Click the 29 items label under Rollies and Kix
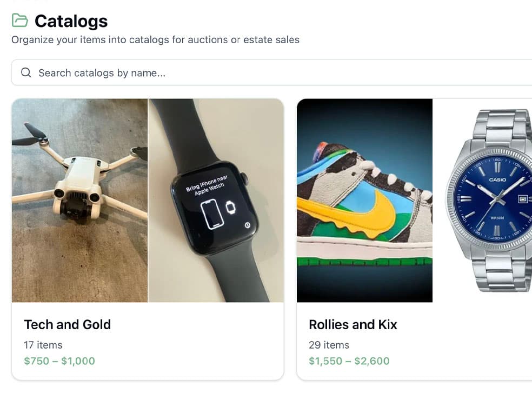 (329, 345)
